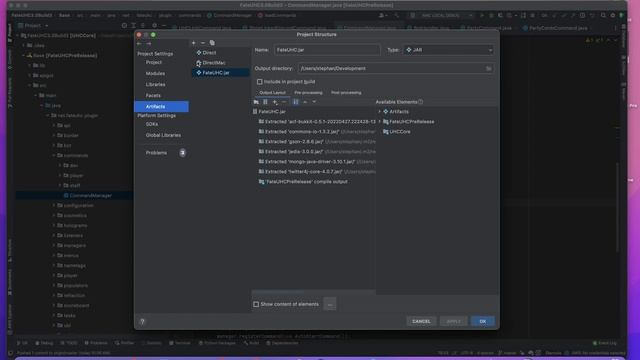Create an archive in the output layout
Screen dimensions: 640x360
click(265, 102)
